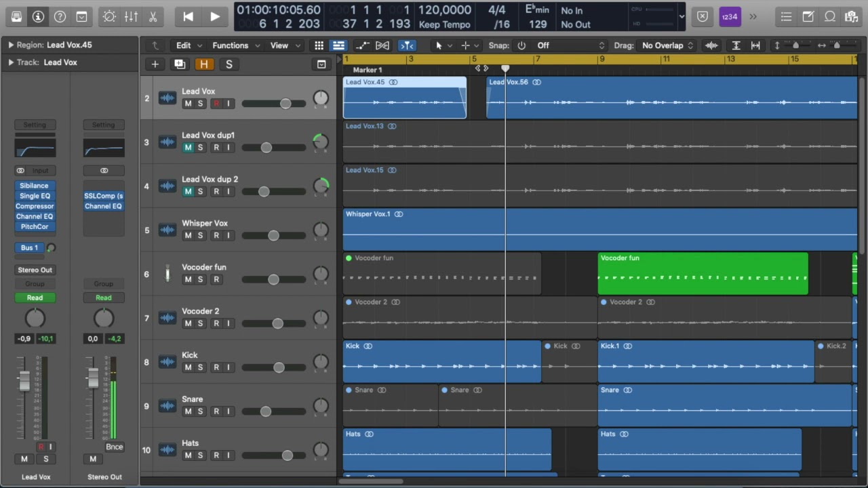The image size is (868, 488).
Task: Switch to list view button in tracks bar
Action: 338,45
